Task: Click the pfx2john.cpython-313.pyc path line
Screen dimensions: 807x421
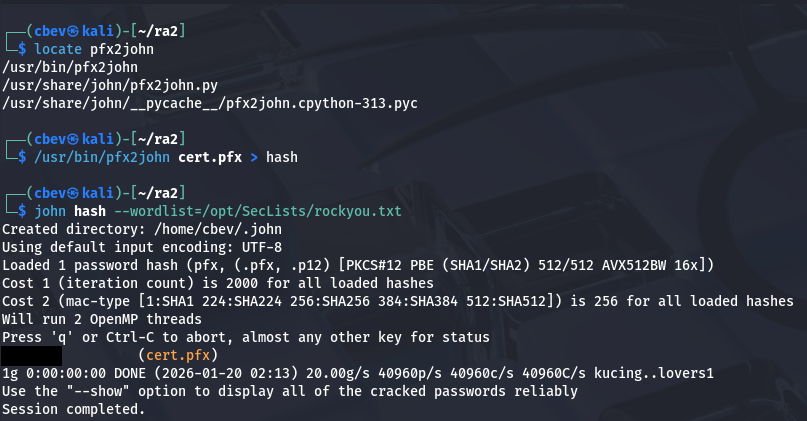Action: [x=209, y=102]
